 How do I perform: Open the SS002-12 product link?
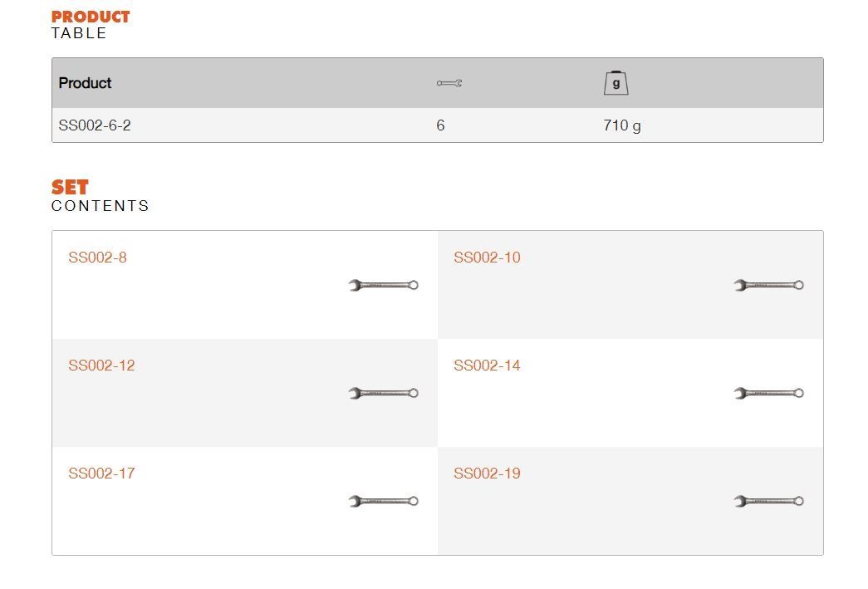101,366
